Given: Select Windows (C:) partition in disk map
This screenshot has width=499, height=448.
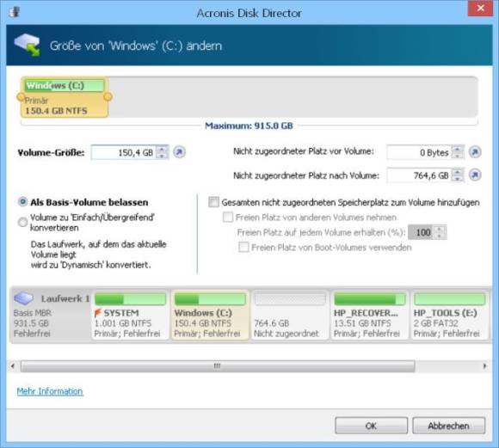Looking at the screenshot, I should point(210,315).
